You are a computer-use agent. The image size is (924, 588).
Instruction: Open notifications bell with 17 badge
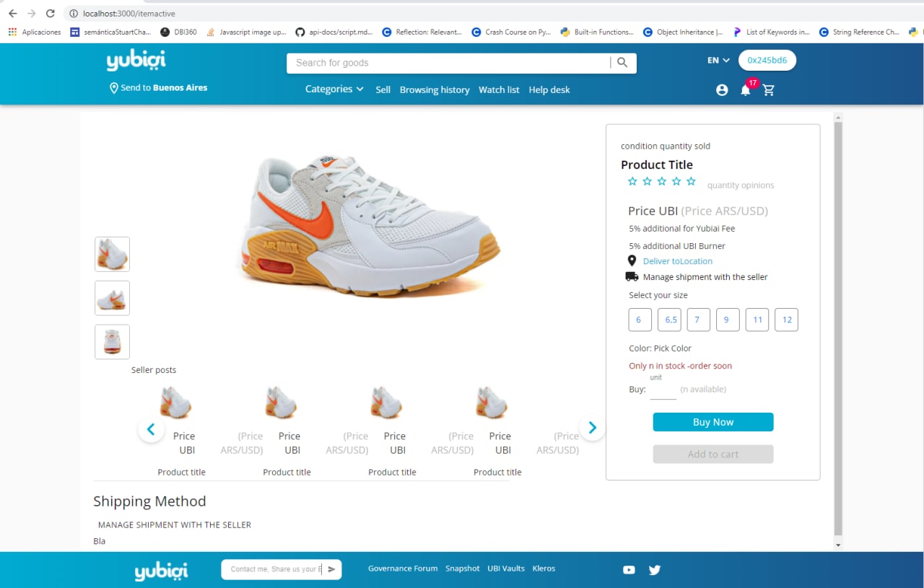click(x=746, y=89)
